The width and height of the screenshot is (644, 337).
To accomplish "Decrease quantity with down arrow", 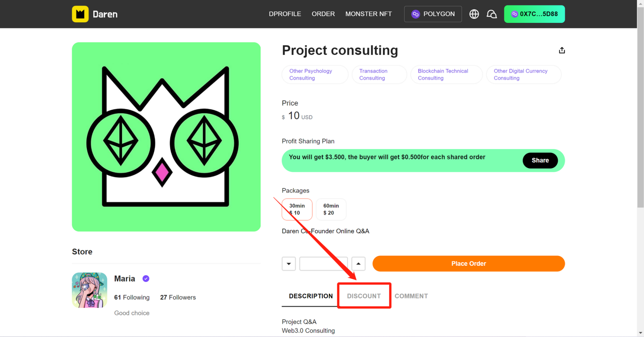I will tap(289, 264).
